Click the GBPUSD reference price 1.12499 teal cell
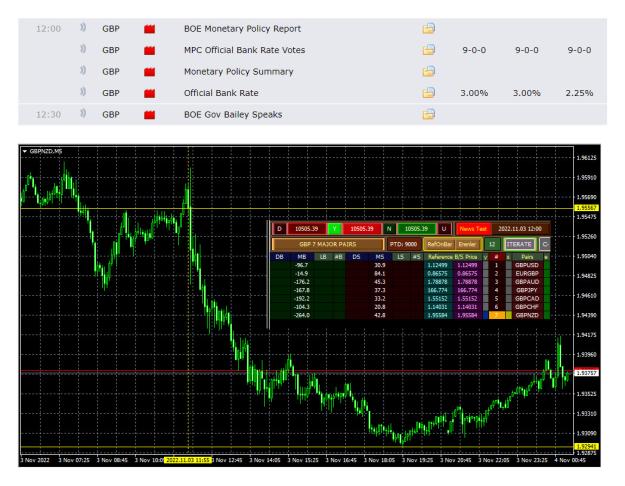 (437, 265)
